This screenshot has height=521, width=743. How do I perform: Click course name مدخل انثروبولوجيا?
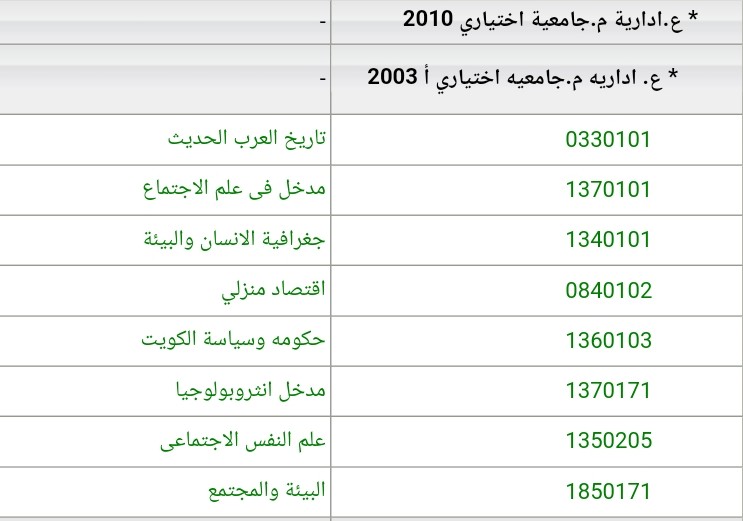pyautogui.click(x=251, y=390)
